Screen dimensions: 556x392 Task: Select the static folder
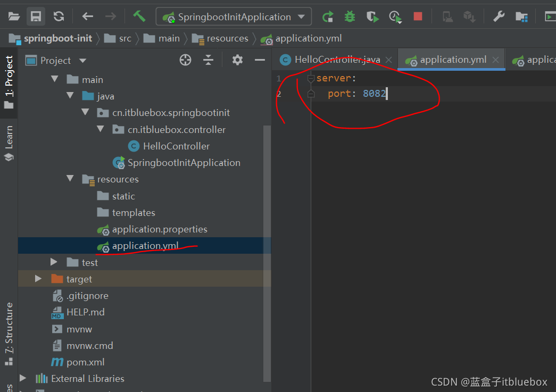coord(116,196)
